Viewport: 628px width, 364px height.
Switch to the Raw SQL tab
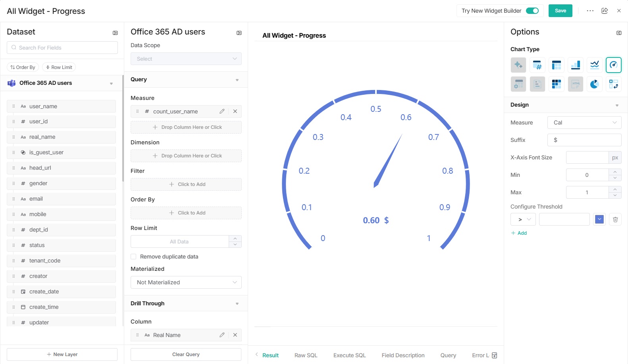(306, 355)
